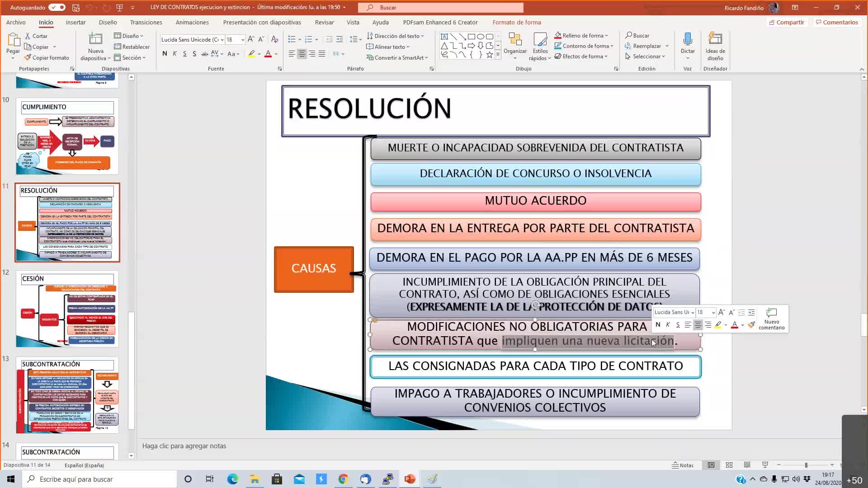Switch to the Transiciones tab

click(x=146, y=22)
